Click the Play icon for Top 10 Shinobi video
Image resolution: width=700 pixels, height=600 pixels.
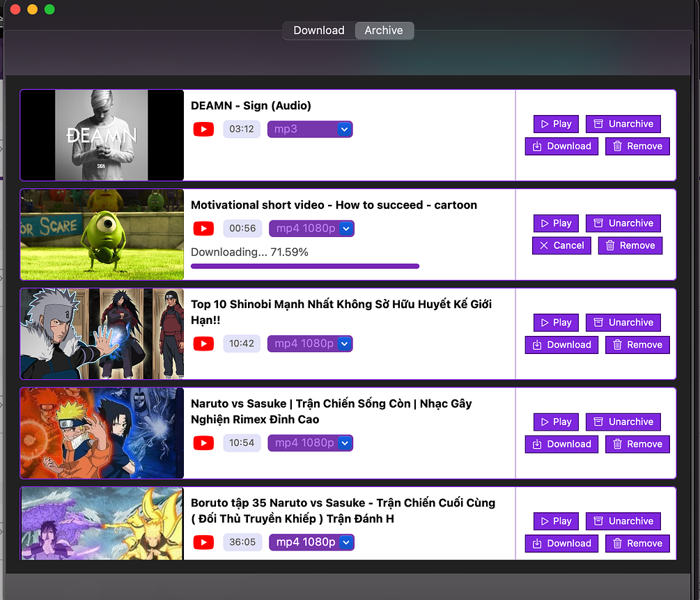544,322
